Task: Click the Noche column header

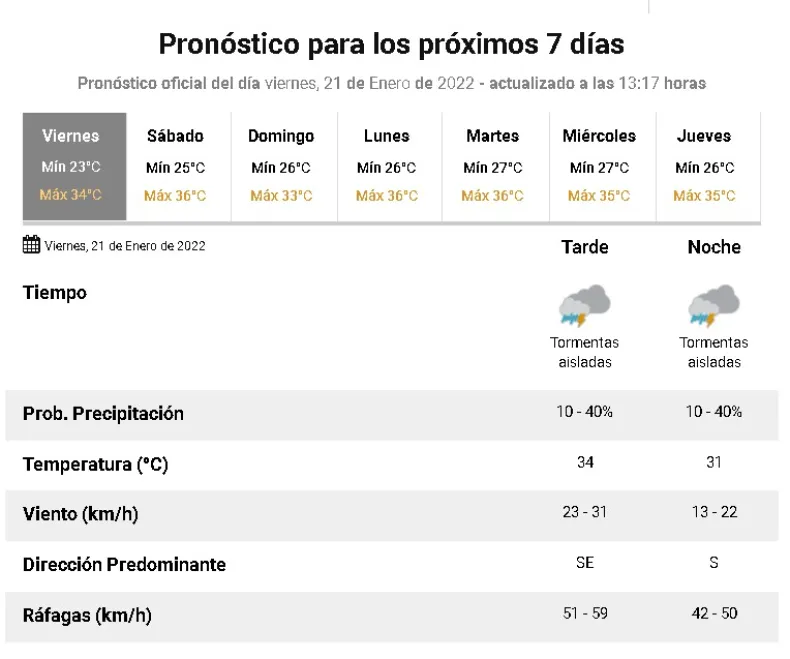Action: tap(714, 247)
